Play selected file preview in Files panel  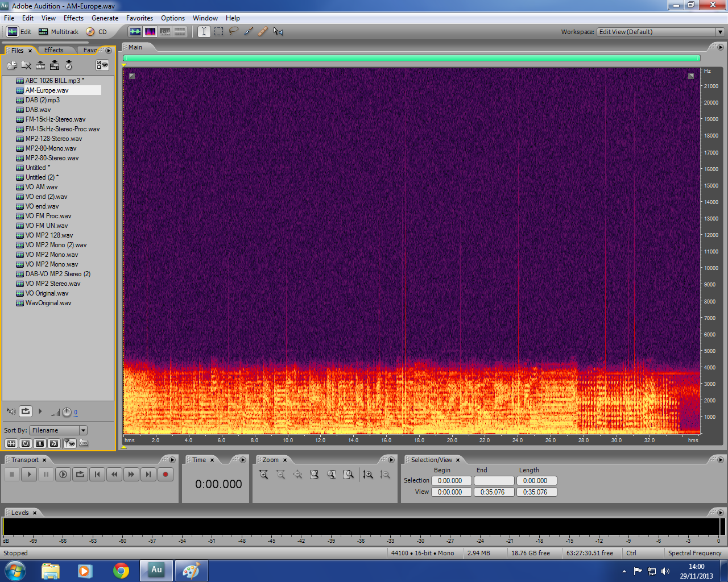coord(40,411)
